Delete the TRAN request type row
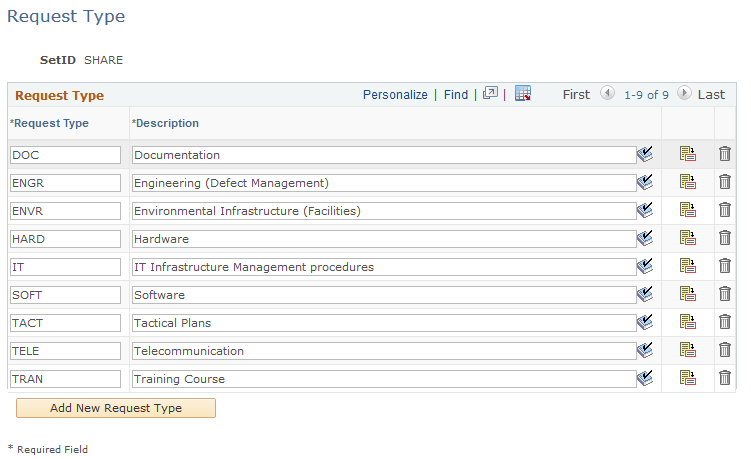Screen dimensions: 751x459 pos(725,378)
